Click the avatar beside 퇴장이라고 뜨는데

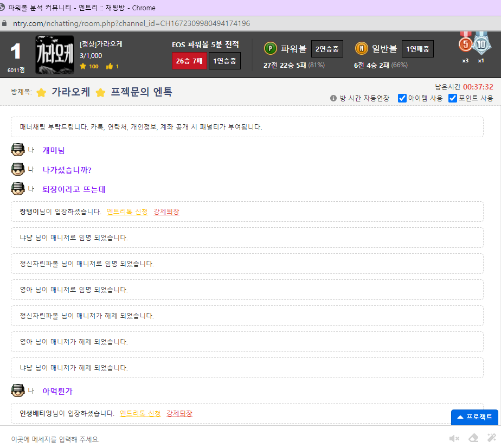click(18, 189)
